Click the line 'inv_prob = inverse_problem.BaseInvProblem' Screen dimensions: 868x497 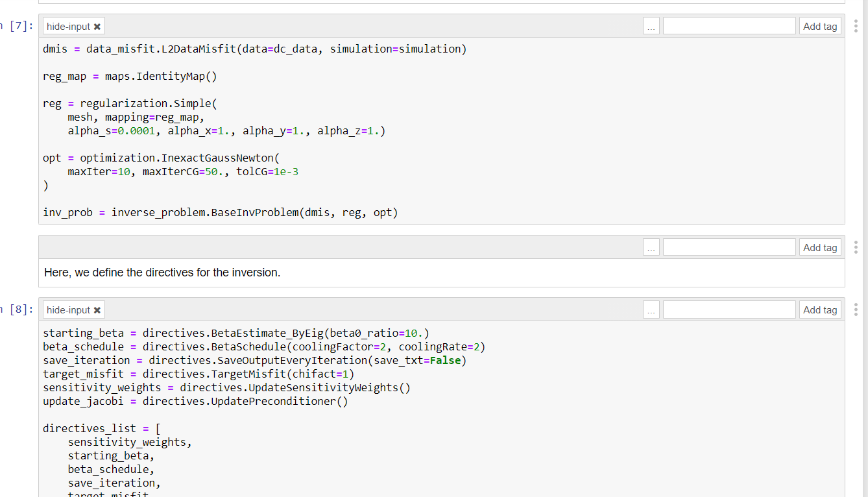(221, 213)
